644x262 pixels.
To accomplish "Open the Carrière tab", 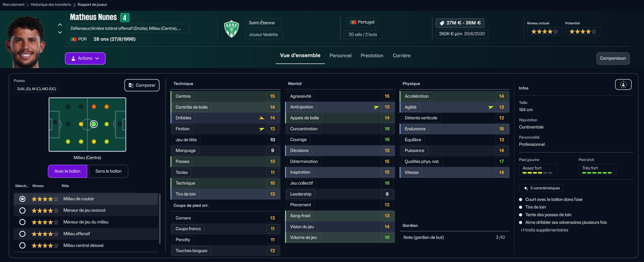I will [401, 56].
